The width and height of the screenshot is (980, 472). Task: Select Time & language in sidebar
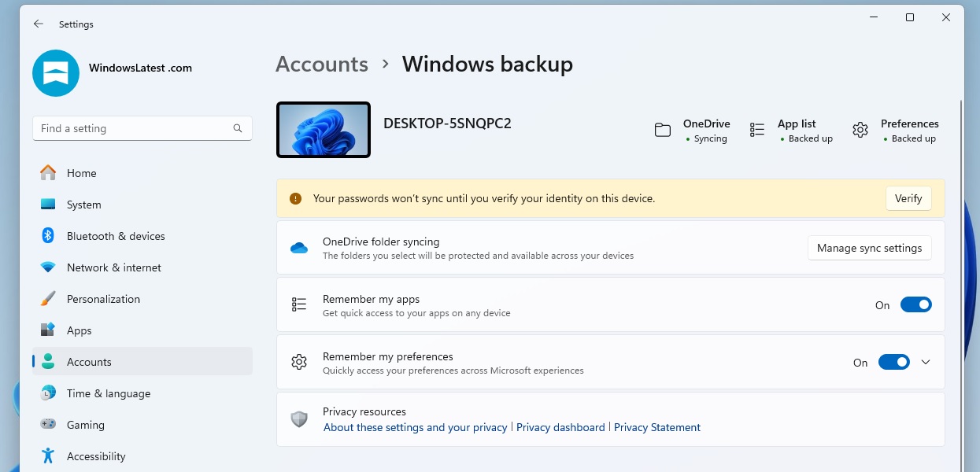[142, 393]
